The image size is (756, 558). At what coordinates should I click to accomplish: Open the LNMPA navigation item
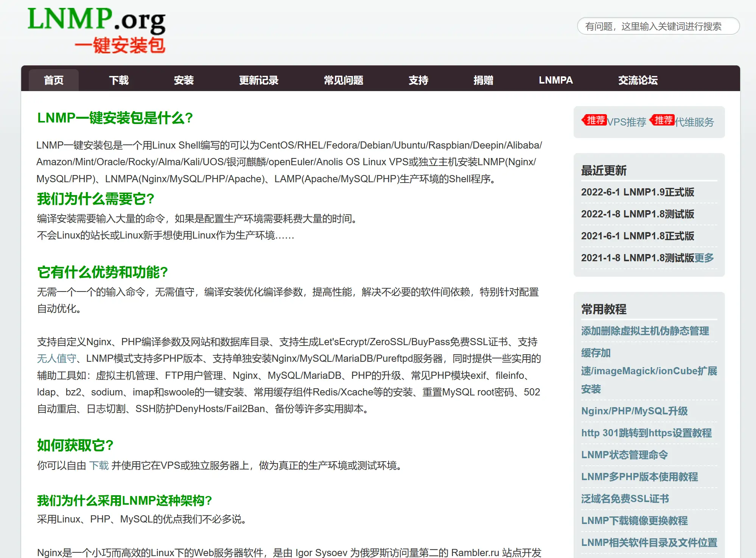click(x=556, y=80)
